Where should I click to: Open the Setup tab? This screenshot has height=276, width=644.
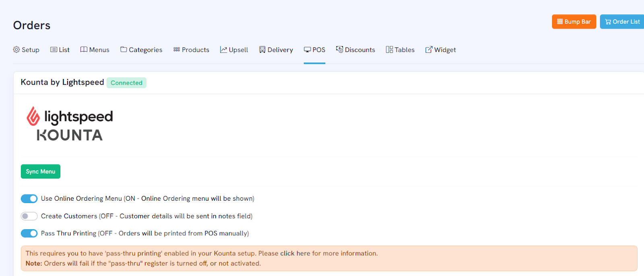26,50
